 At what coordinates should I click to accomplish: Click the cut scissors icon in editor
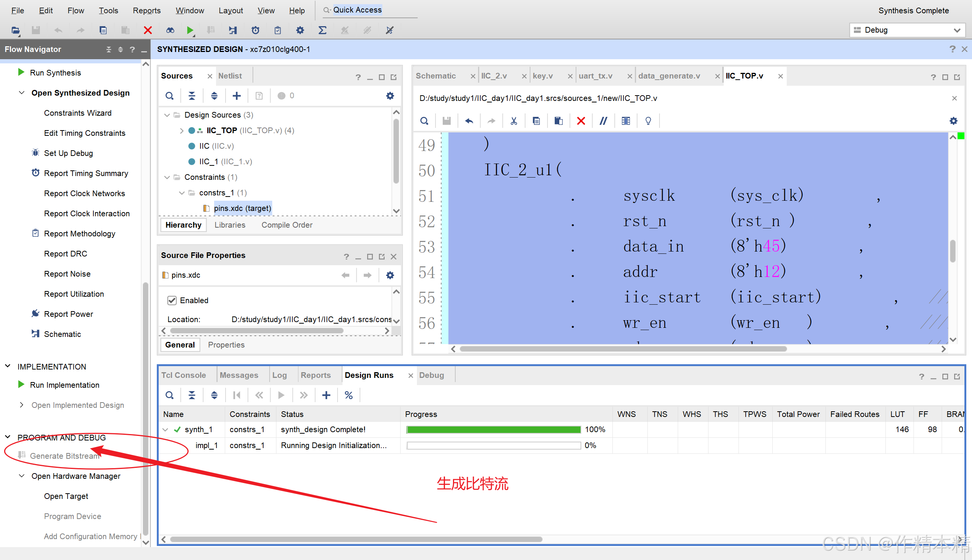pyautogui.click(x=513, y=121)
